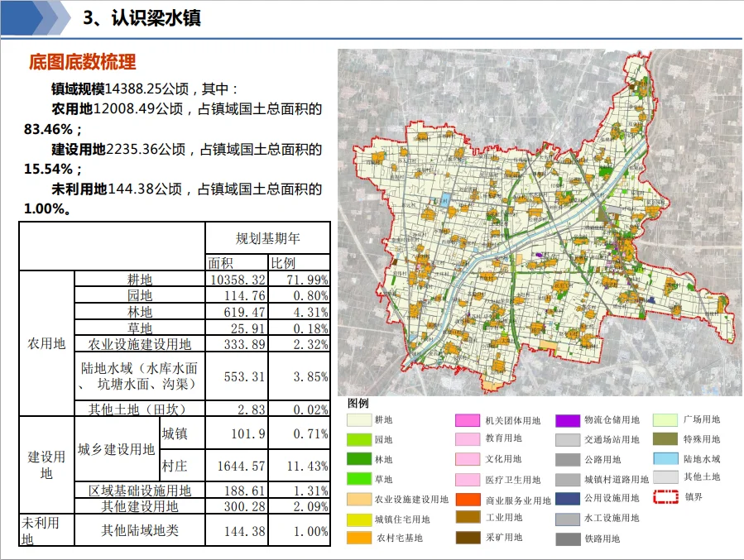Select the 农用地 category cell in table

point(46,343)
